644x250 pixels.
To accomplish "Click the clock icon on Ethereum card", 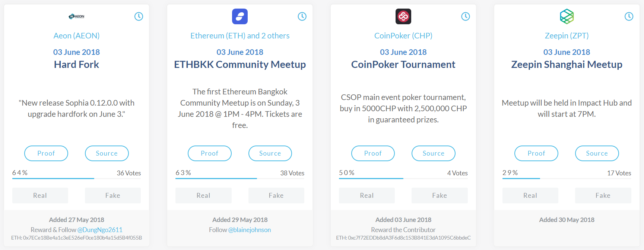I will tap(302, 16).
